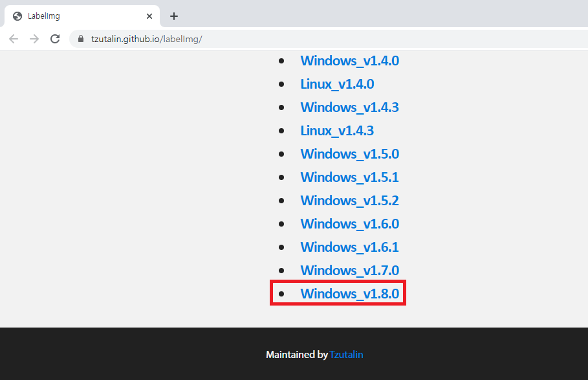This screenshot has height=380, width=588.
Task: Download Windows_v1.5.1 release
Action: [349, 177]
